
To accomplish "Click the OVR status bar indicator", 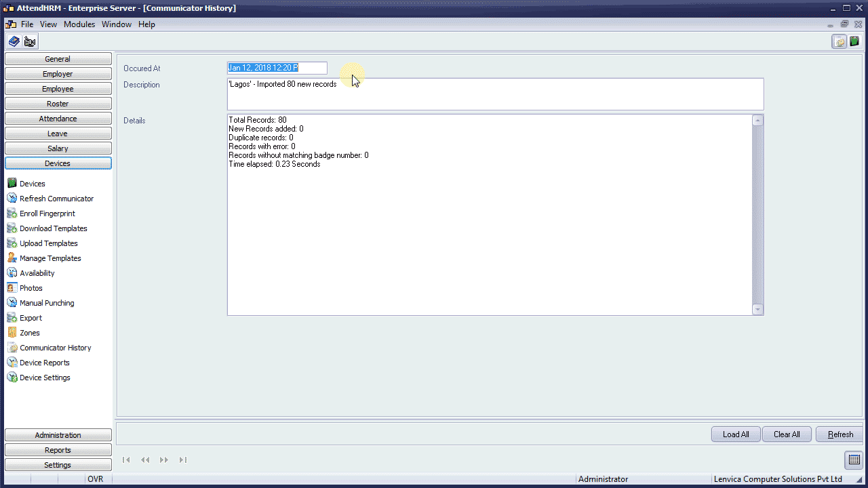I will click(95, 479).
